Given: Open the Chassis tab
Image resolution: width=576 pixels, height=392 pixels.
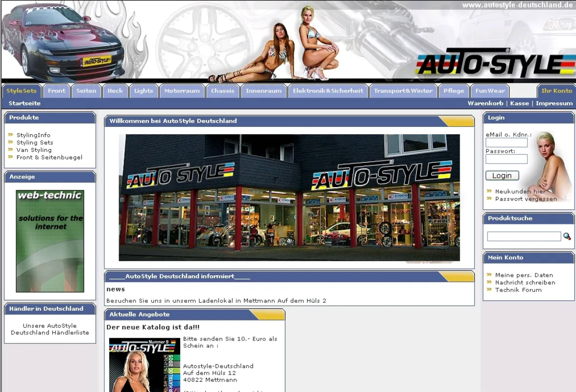Looking at the screenshot, I should 222,91.
